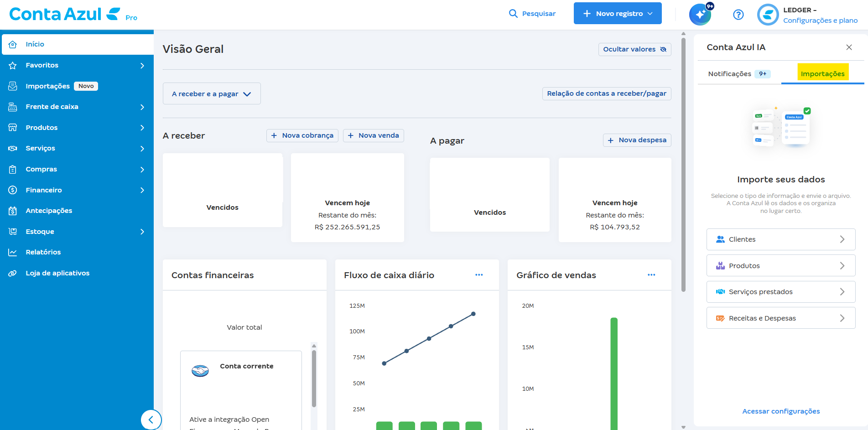Click the Pesquisar search text
Viewport: 868px width, 430px height.
(539, 14)
